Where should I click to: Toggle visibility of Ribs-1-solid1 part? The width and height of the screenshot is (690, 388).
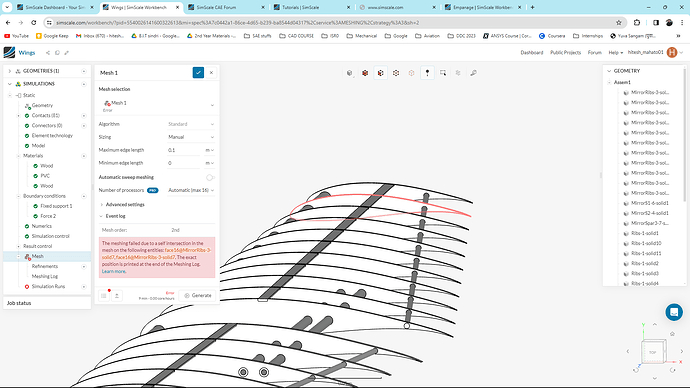626,233
